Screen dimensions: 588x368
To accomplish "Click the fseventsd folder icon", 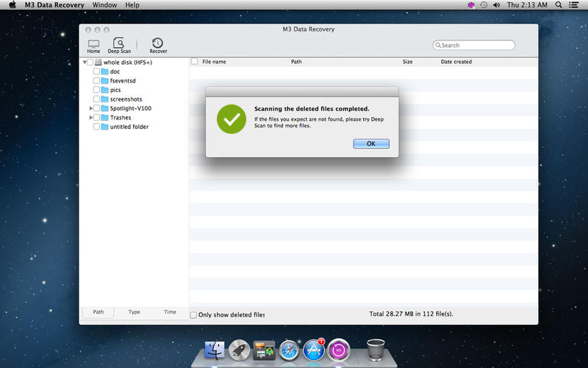I will coord(104,81).
